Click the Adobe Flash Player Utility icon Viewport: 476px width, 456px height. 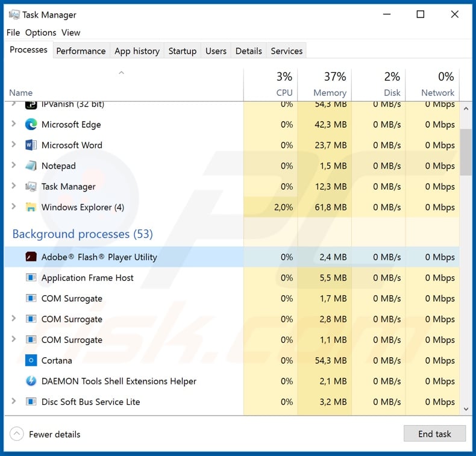pos(31,257)
